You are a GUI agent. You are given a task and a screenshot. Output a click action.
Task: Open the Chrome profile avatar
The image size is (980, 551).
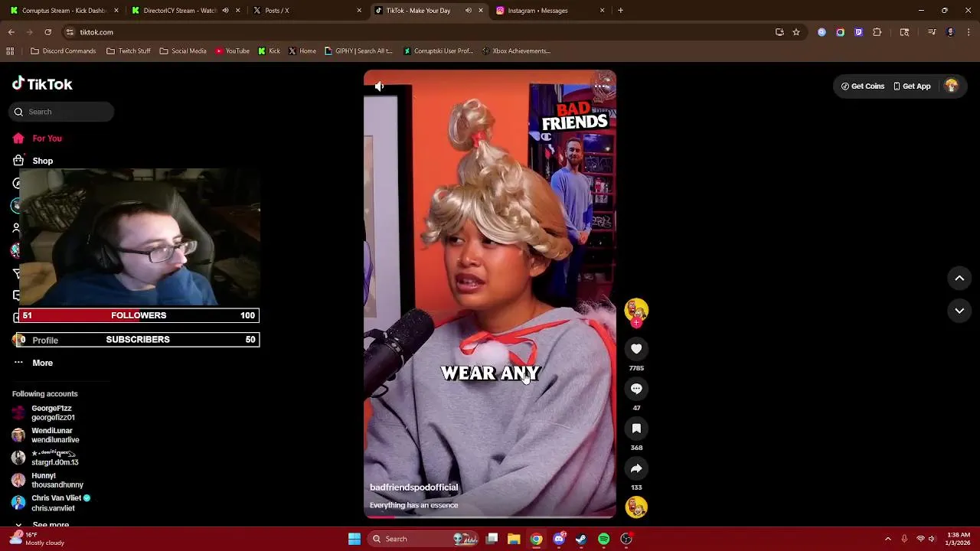pos(950,32)
